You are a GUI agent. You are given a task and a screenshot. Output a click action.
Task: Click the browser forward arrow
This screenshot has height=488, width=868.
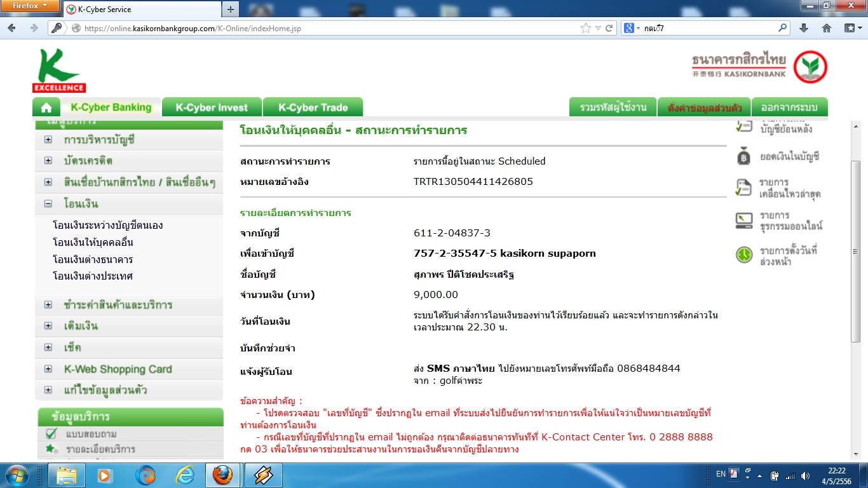tap(34, 28)
